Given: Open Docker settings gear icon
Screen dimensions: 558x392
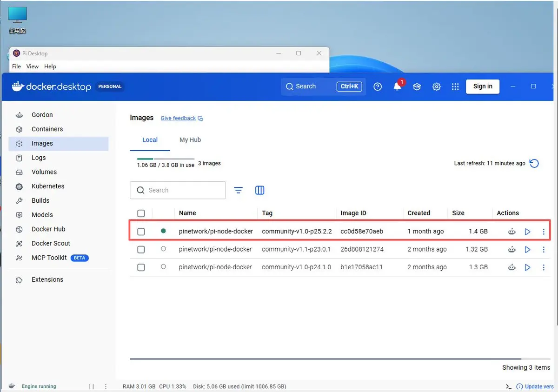Looking at the screenshot, I should [436, 86].
